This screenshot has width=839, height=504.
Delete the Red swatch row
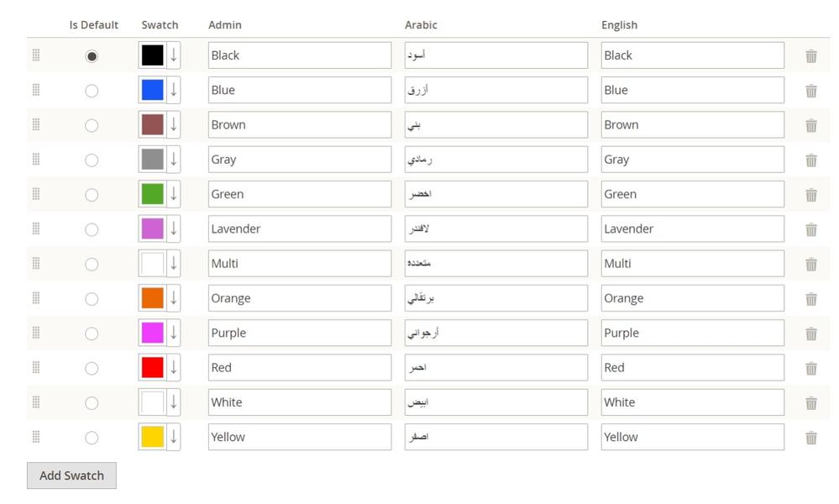coord(810,368)
